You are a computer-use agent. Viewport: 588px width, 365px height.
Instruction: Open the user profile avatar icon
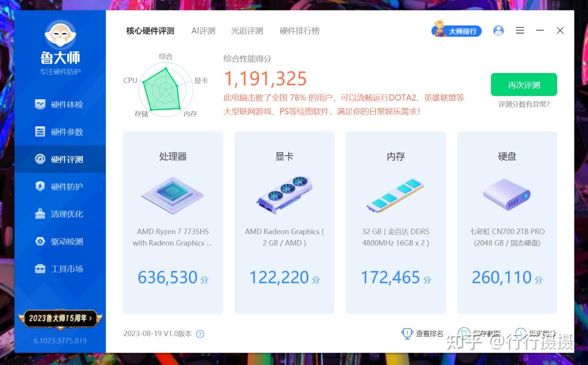[x=498, y=30]
